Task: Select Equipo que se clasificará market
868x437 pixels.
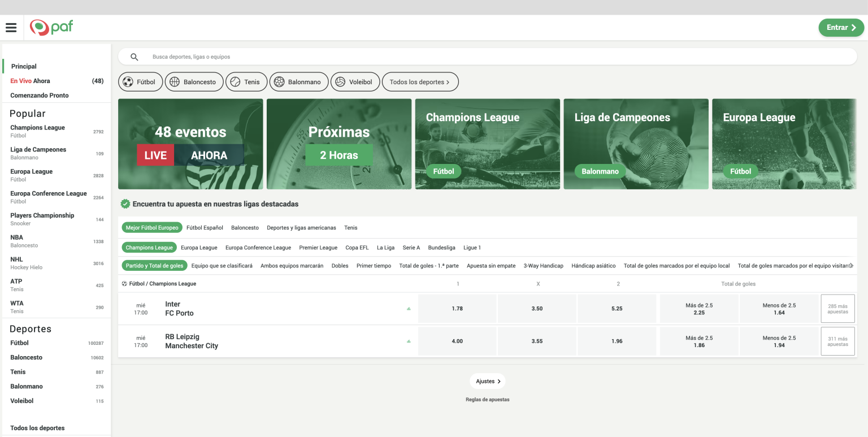Action: click(222, 266)
